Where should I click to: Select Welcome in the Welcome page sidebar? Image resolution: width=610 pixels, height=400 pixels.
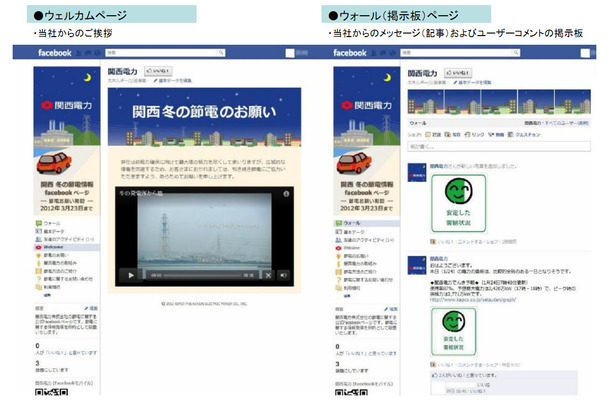[x=67, y=247]
